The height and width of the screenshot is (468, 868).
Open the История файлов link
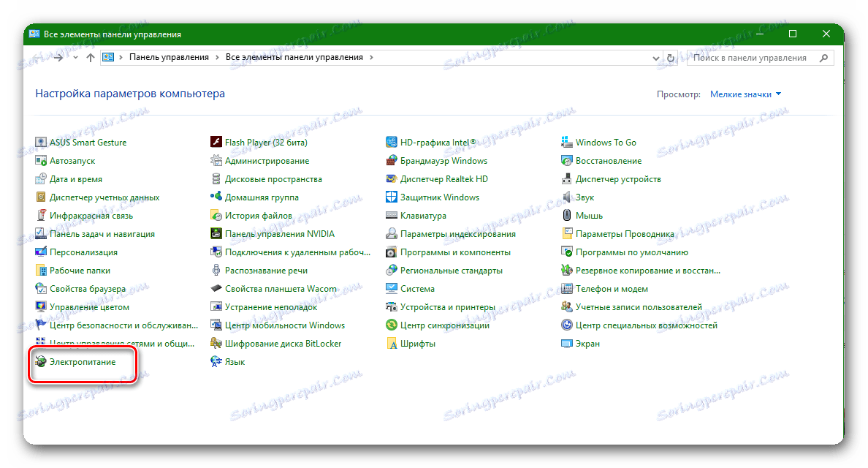pos(259,216)
